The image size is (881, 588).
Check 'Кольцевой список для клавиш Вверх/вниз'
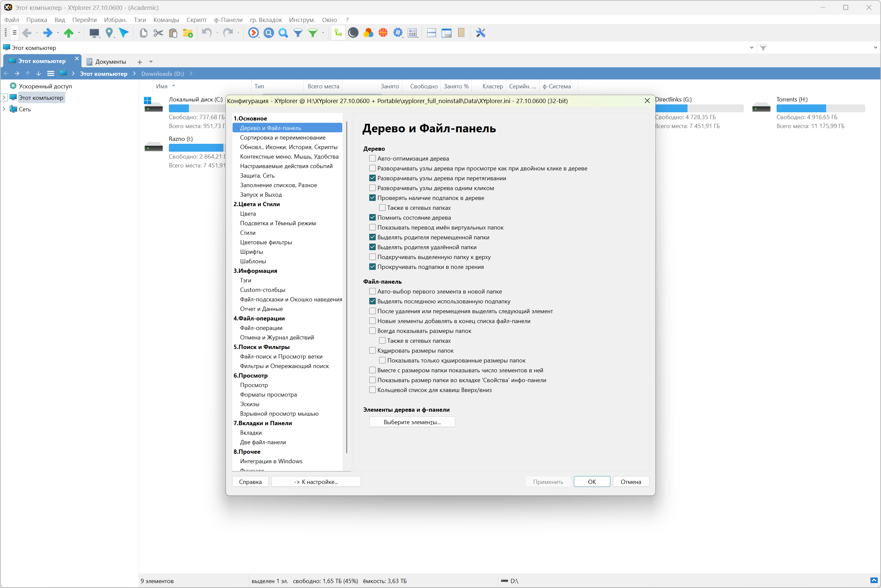pos(372,390)
